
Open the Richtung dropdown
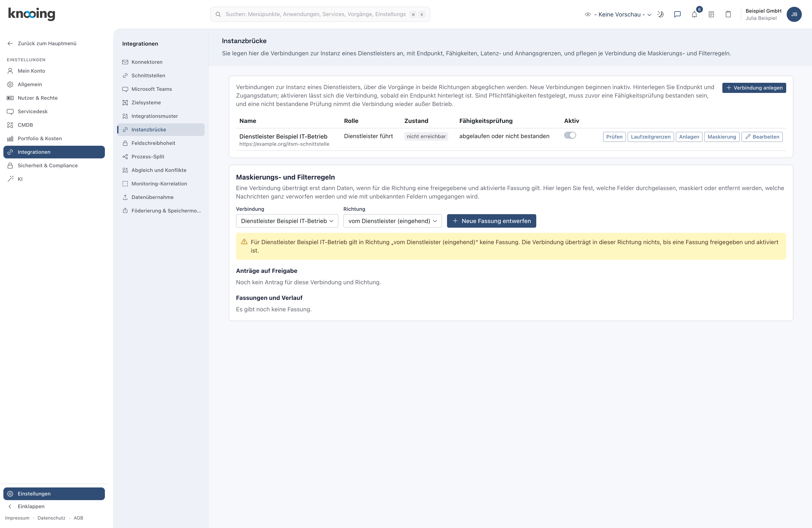(x=392, y=221)
